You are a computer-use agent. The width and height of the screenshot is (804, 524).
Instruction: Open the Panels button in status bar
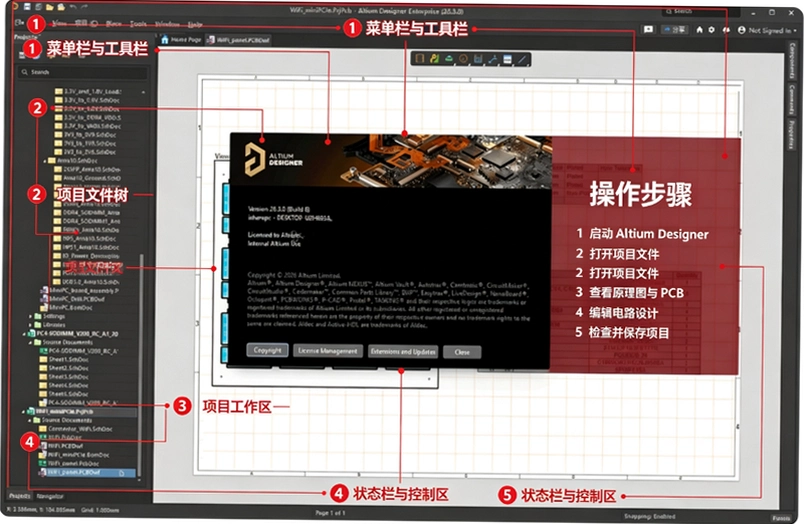[x=781, y=518]
